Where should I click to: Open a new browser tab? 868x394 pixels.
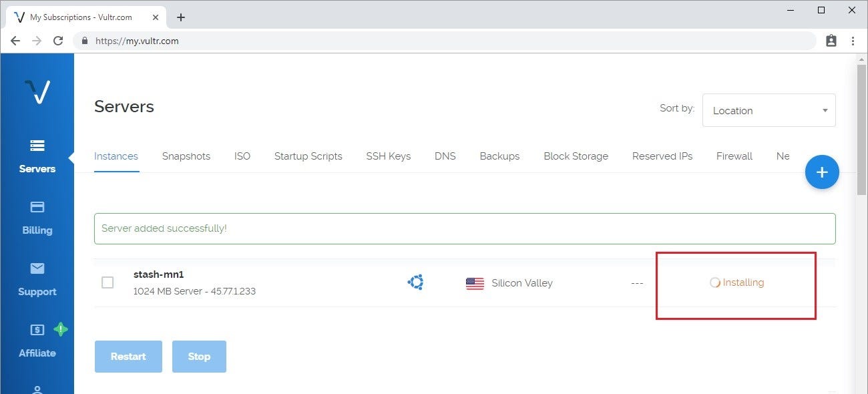point(181,17)
